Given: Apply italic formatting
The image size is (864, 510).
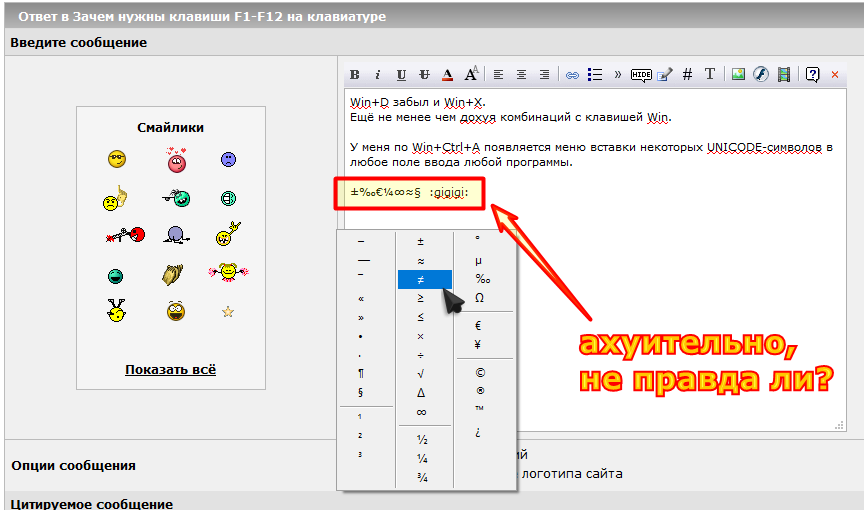Looking at the screenshot, I should tap(377, 74).
